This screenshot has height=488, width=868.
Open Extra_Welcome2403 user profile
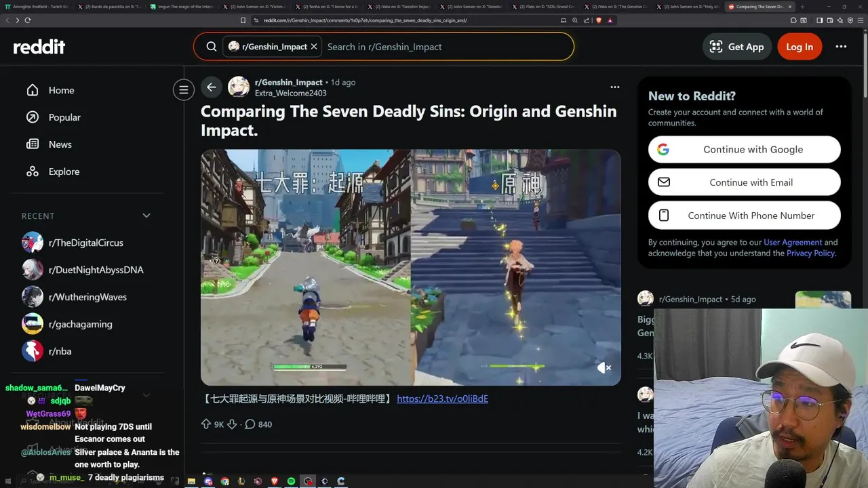point(291,94)
